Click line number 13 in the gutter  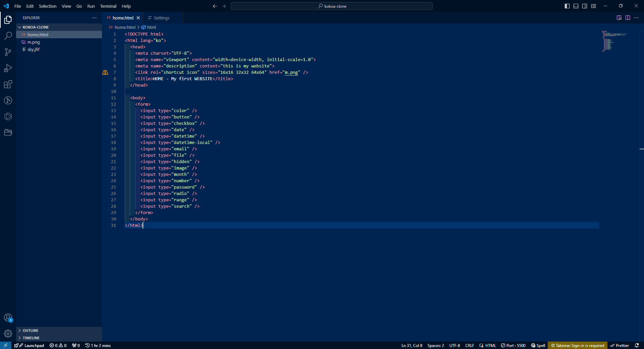113,111
